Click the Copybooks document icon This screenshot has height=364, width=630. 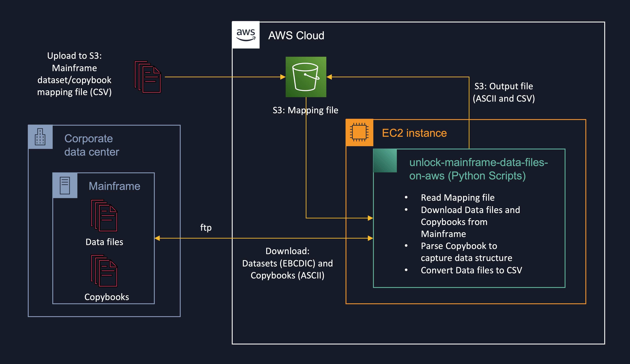104,271
